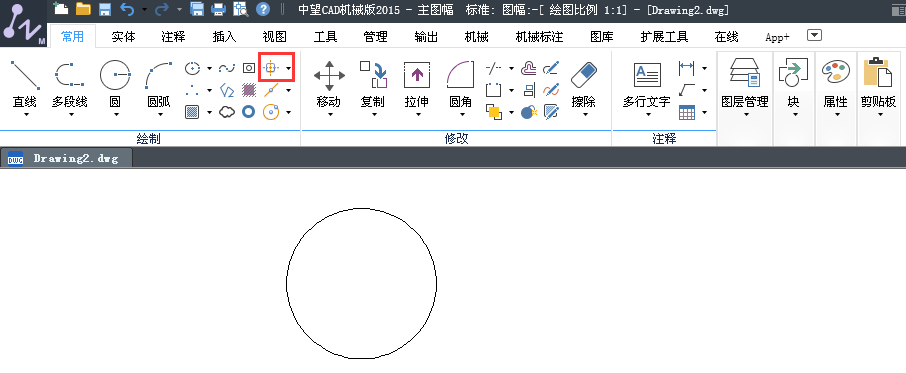Expand the dropdown arrow under 多段线

click(x=71, y=114)
